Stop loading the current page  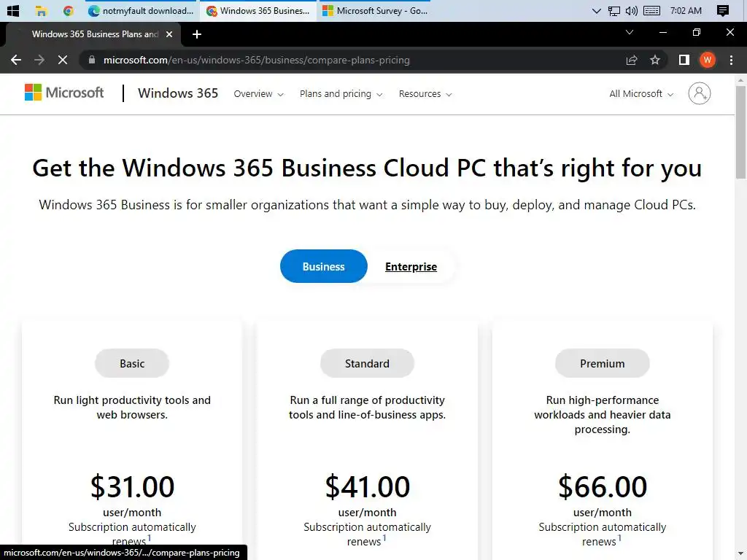[x=63, y=60]
